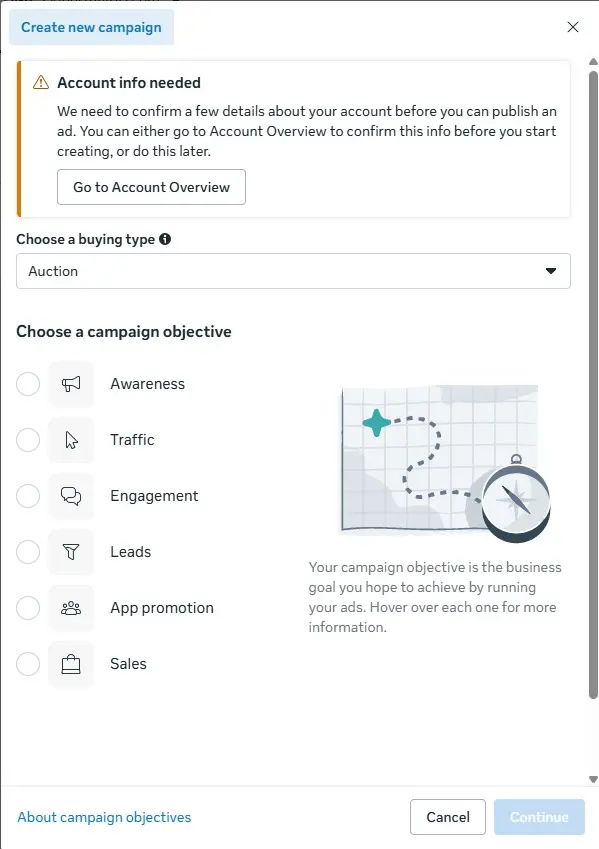Click the Leads funnel icon
The width and height of the screenshot is (599, 849).
(x=71, y=552)
